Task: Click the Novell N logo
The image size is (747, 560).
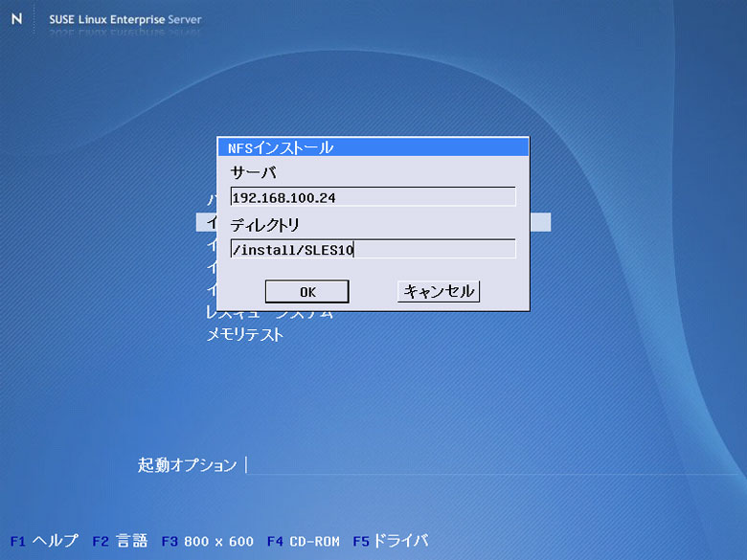Action: [16, 19]
